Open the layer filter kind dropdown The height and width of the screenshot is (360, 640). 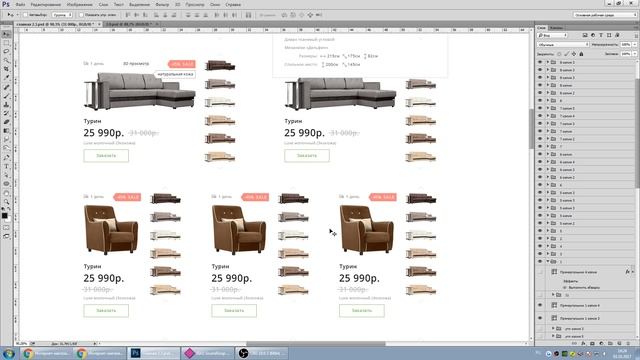(x=552, y=36)
